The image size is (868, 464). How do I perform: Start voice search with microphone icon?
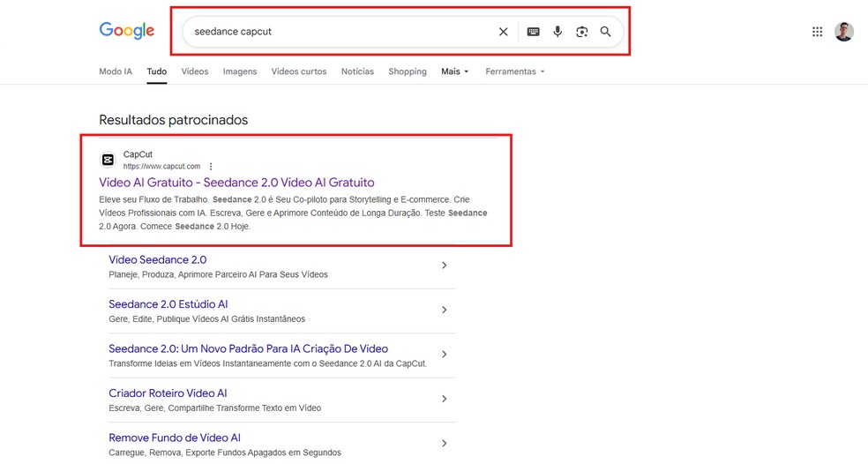[557, 32]
